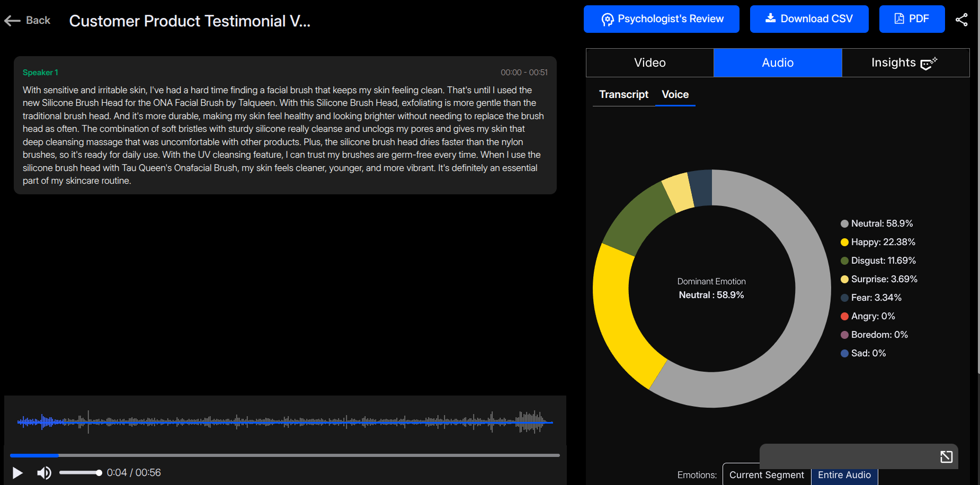This screenshot has height=485, width=980.
Task: Select the Voice sub-tab
Action: pyautogui.click(x=675, y=94)
